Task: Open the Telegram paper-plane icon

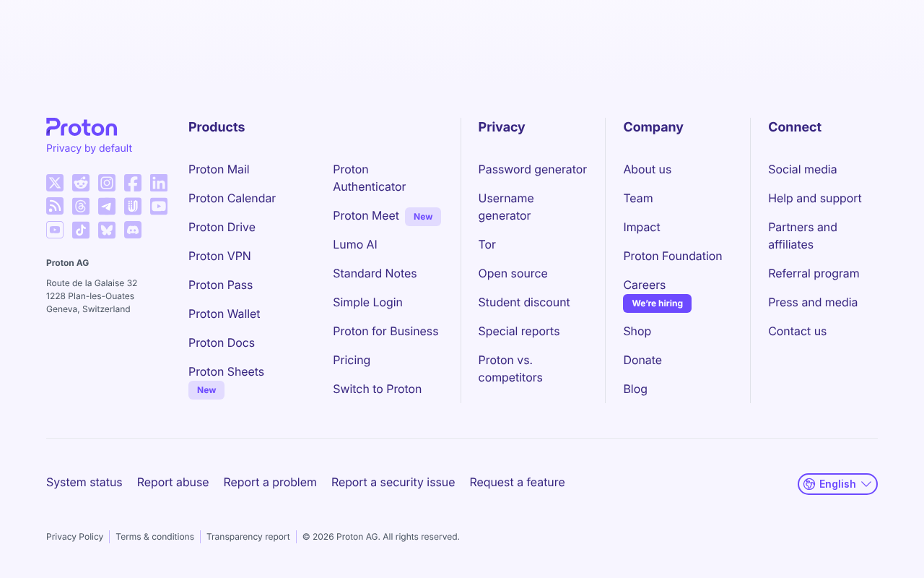Action: point(107,207)
